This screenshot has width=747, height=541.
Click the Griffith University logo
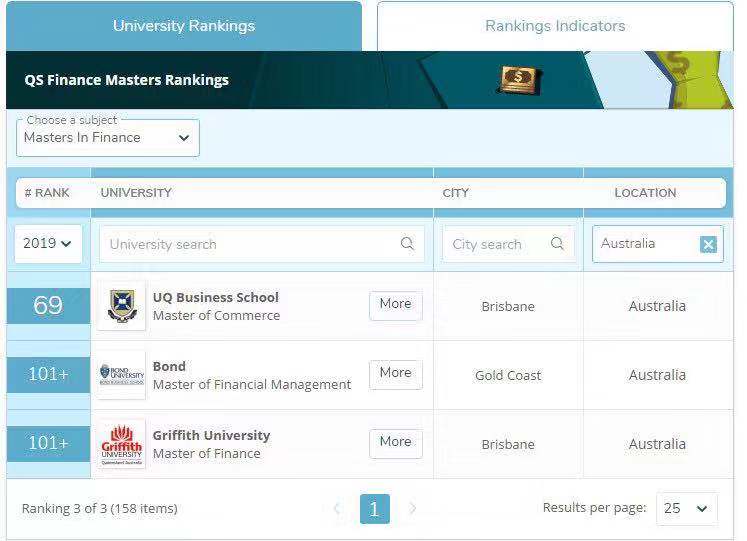[122, 444]
